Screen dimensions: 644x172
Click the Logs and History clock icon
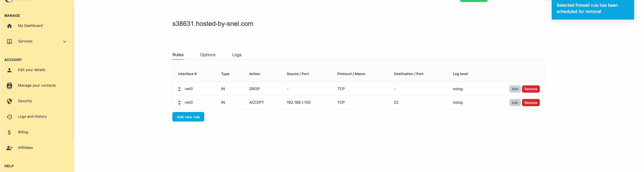[9, 117]
